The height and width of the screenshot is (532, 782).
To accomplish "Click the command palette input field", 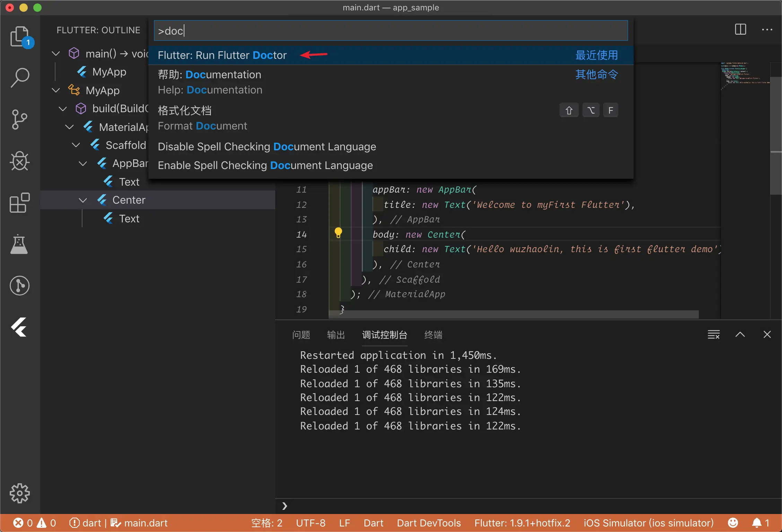I will pos(391,31).
